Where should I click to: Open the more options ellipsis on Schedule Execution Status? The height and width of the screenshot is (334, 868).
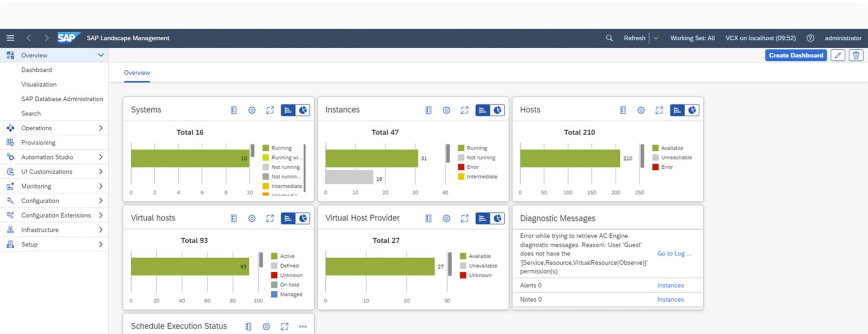point(303,326)
